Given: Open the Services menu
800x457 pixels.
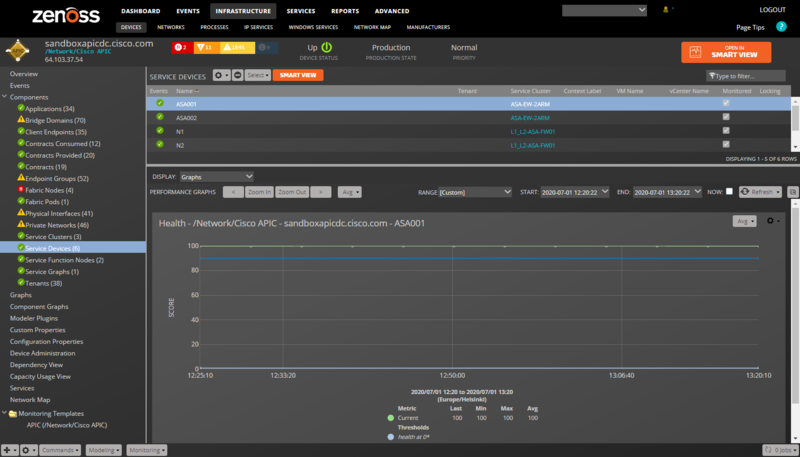Looking at the screenshot, I should coord(301,11).
